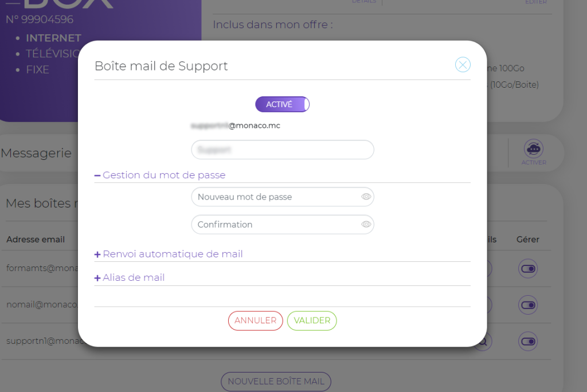Click the Gérer icon column header area

coord(527,239)
